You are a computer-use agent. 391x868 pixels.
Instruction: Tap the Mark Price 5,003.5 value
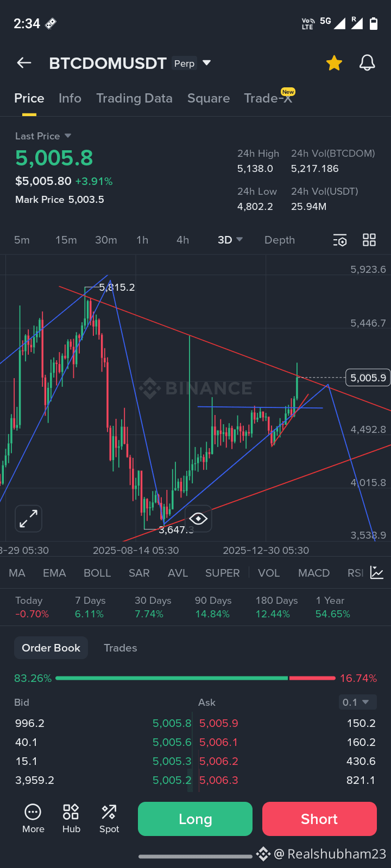(x=60, y=200)
